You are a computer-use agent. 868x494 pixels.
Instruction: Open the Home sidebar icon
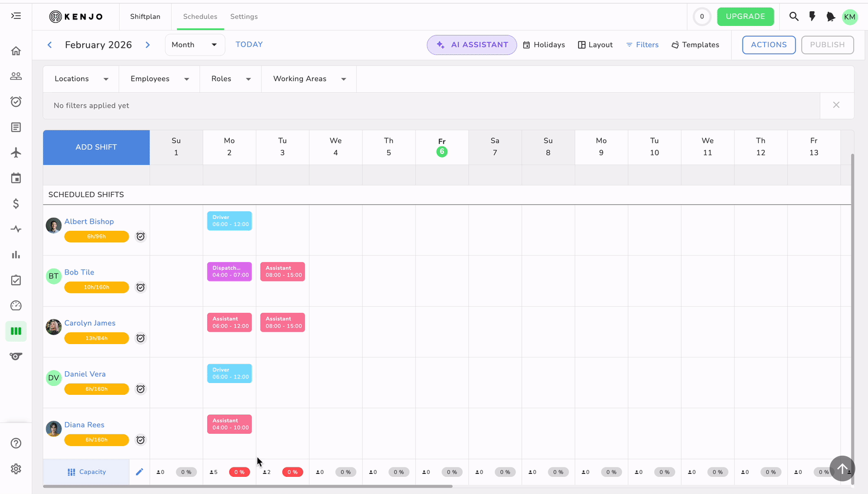pyautogui.click(x=16, y=51)
